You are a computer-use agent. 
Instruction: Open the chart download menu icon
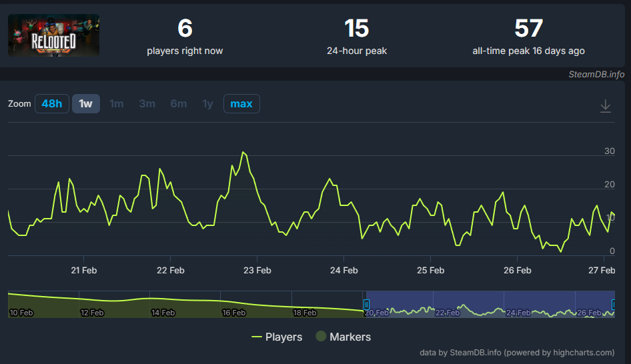(605, 106)
